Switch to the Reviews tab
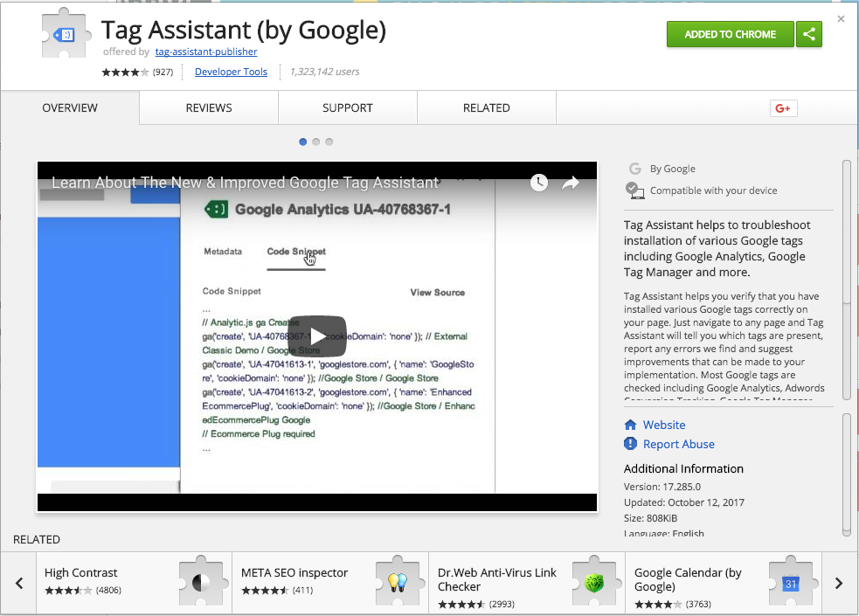859x616 pixels. tap(209, 107)
